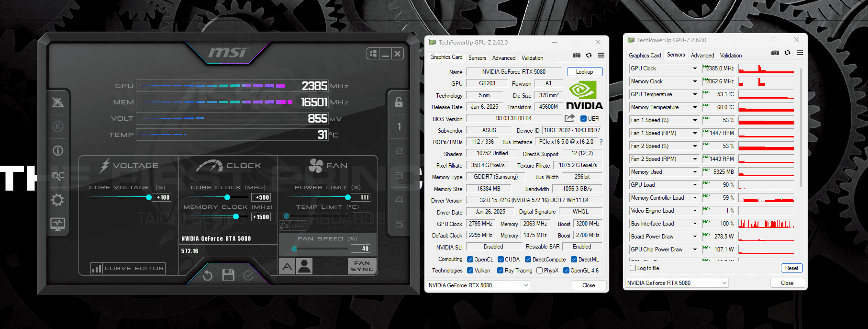Click the Core Clock slider handle
Image resolution: width=868 pixels, height=329 pixels.
pyautogui.click(x=227, y=197)
